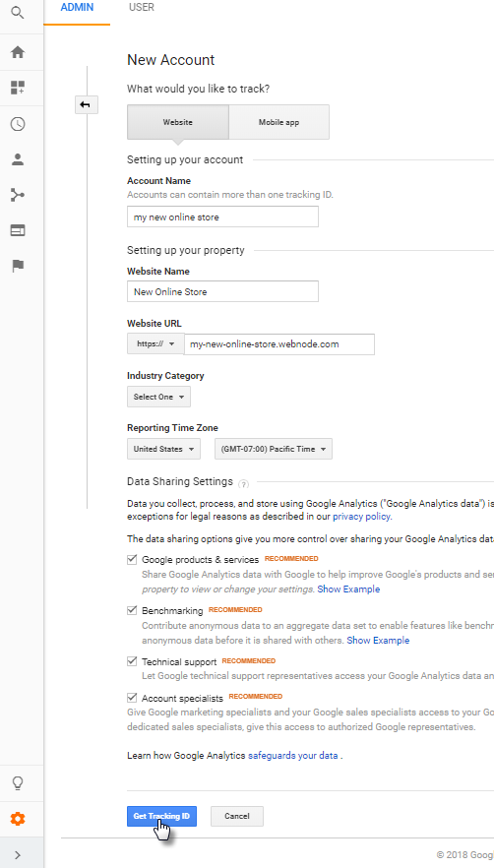Uncheck the Benchmarking checkbox
The height and width of the screenshot is (868, 494).
[132, 610]
